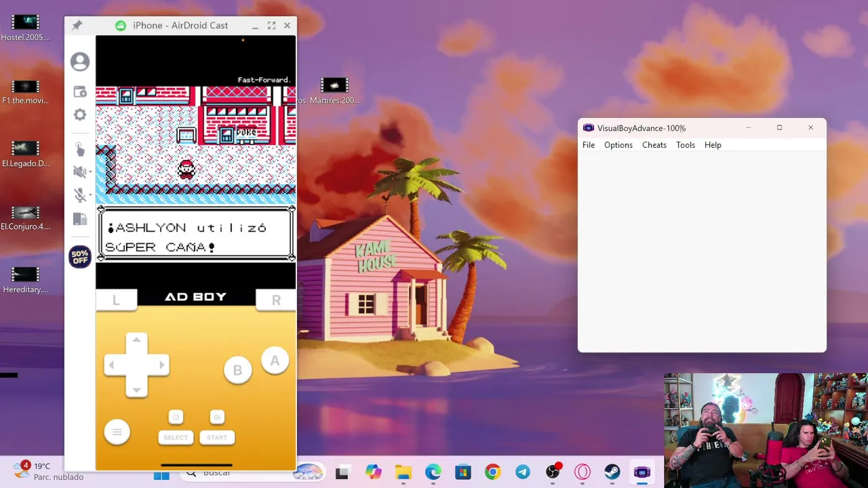Enable the touch control hand icon

[80, 149]
